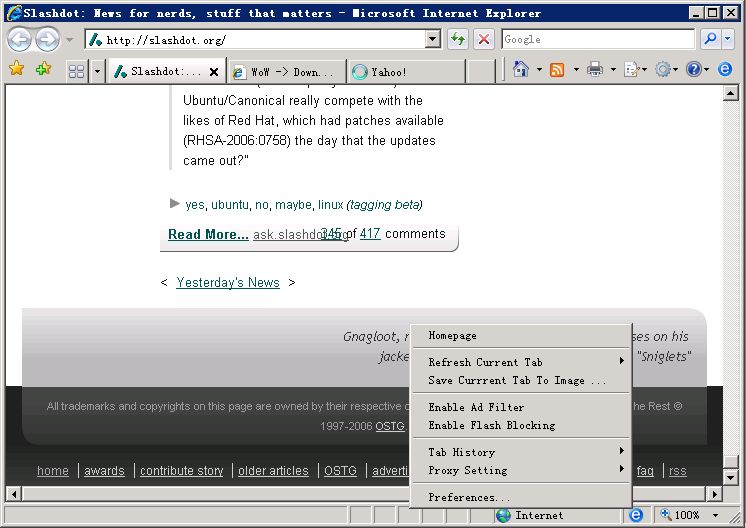Open the recent pages dropdown beside Forward
The width and height of the screenshot is (746, 528).
(70, 40)
